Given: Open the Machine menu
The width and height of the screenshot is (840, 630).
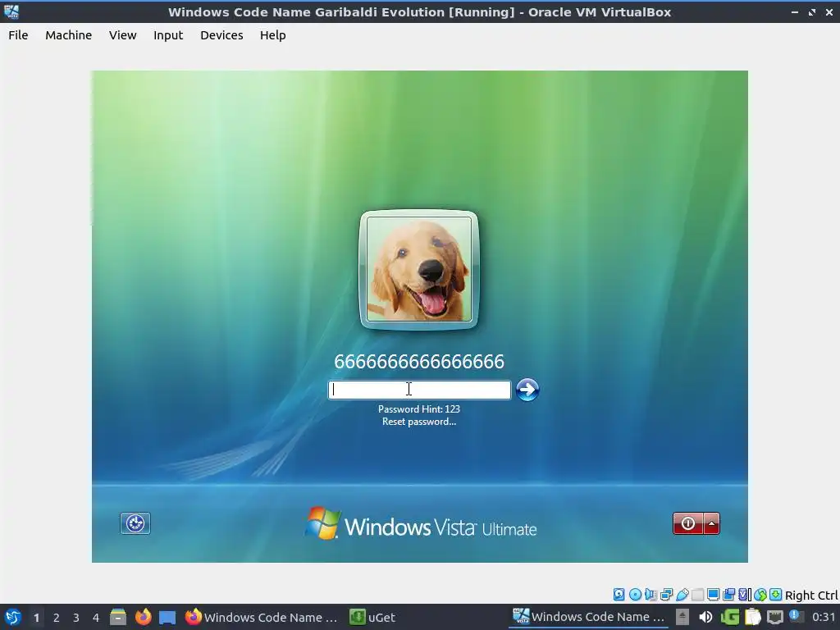Looking at the screenshot, I should point(69,35).
